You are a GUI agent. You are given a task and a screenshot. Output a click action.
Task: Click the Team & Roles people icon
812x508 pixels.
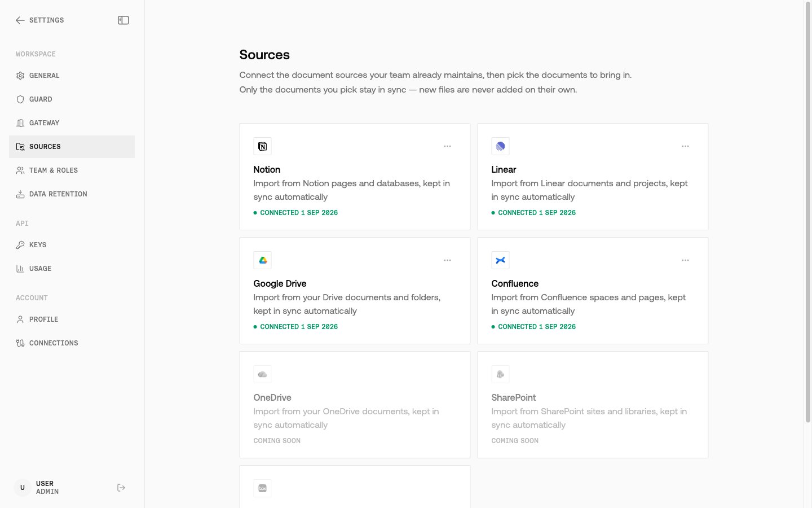pos(20,170)
